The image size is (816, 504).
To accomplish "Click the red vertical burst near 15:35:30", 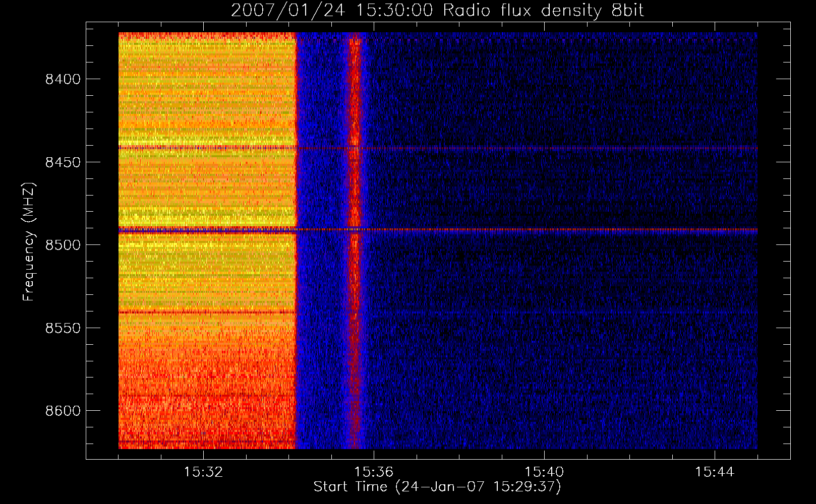I will point(355,240).
